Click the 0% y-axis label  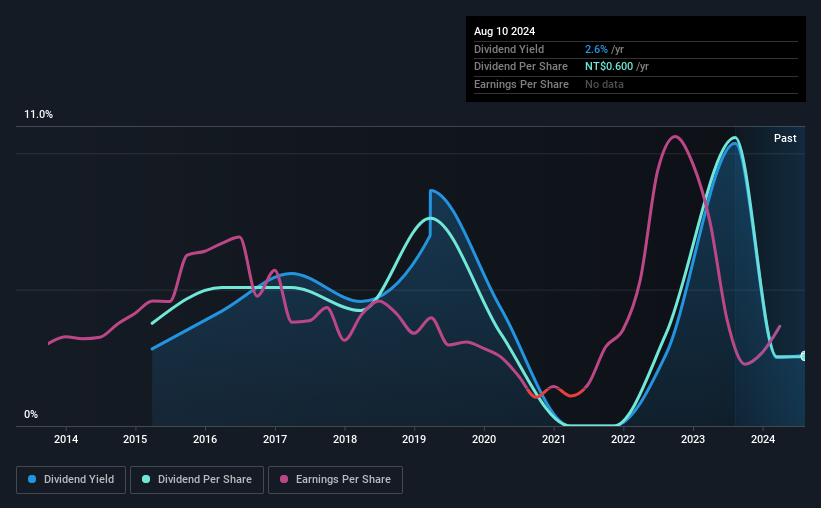tap(31, 414)
